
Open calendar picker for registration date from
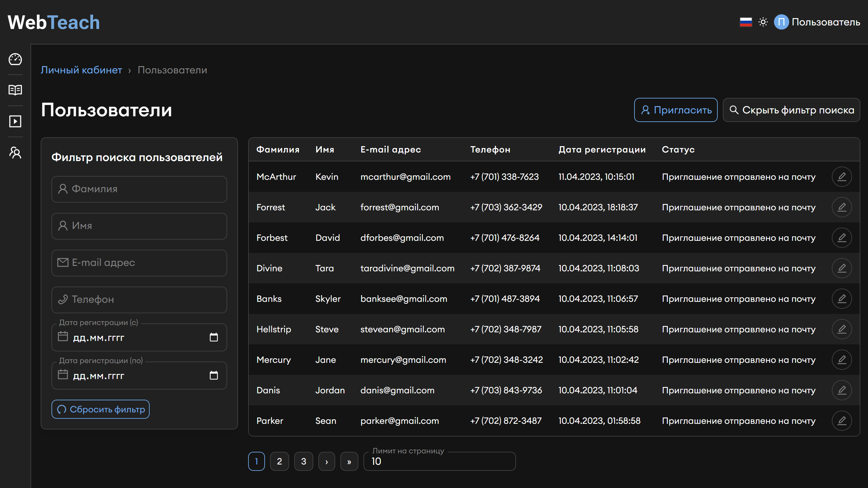click(x=214, y=337)
